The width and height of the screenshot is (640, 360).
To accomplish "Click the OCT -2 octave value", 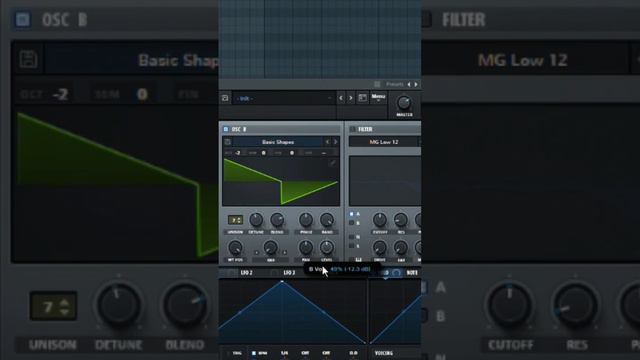I will [238, 153].
